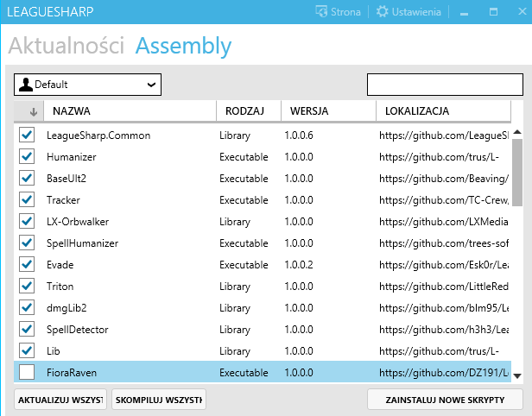
Task: Click SpellDetector row name
Action: pyautogui.click(x=78, y=330)
